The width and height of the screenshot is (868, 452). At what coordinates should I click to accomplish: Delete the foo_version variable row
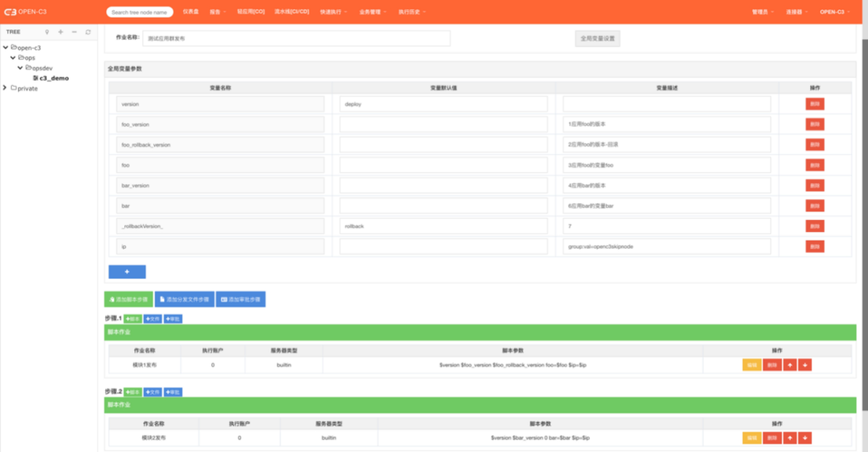[814, 124]
